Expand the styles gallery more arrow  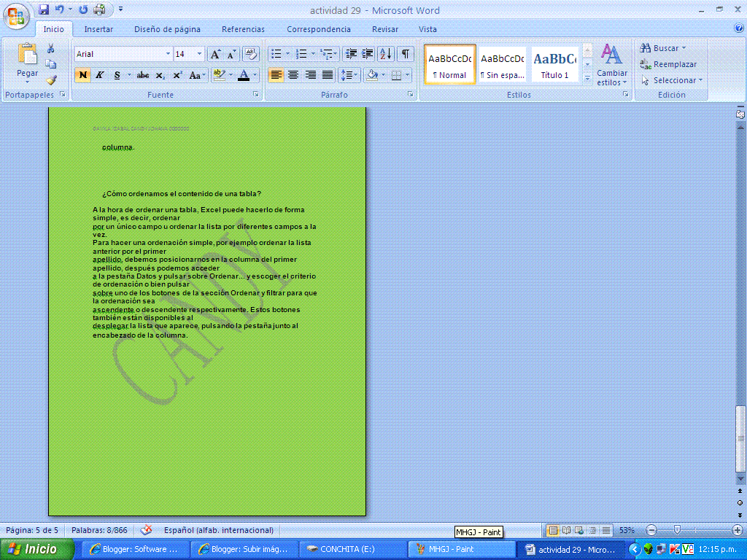coord(587,77)
